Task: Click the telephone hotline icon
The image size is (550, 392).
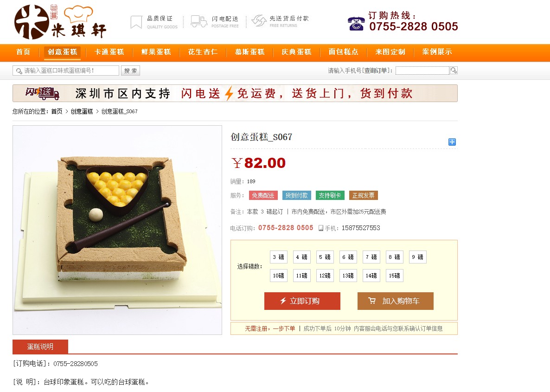Action: click(x=356, y=24)
